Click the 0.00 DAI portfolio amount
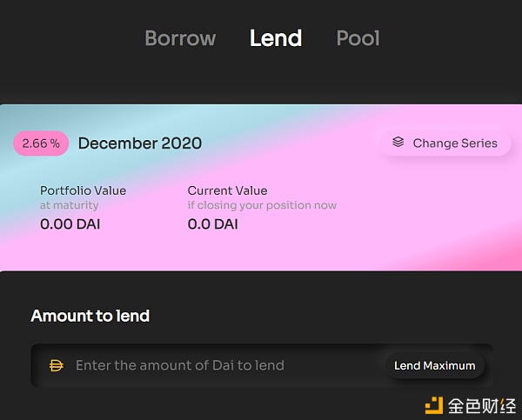522x420 pixels. click(x=70, y=224)
